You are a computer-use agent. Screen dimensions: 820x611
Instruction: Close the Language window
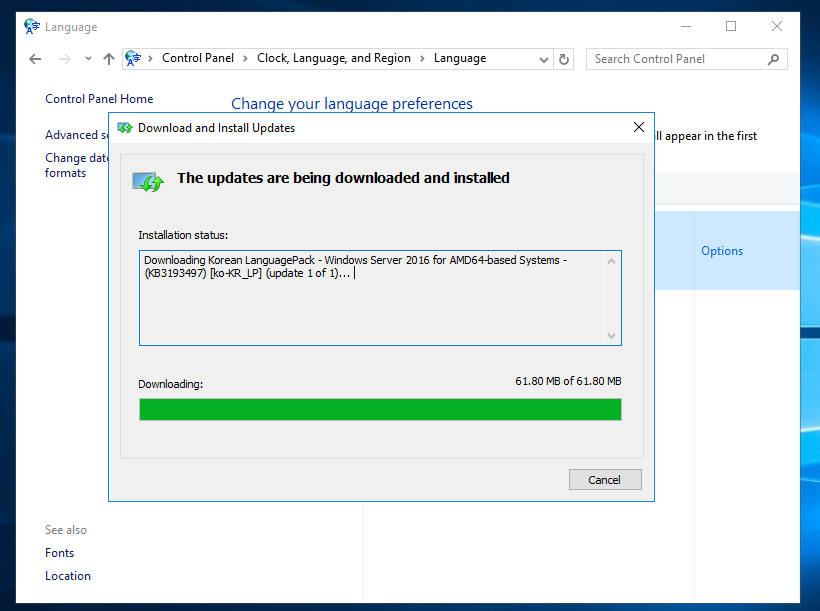[x=777, y=26]
